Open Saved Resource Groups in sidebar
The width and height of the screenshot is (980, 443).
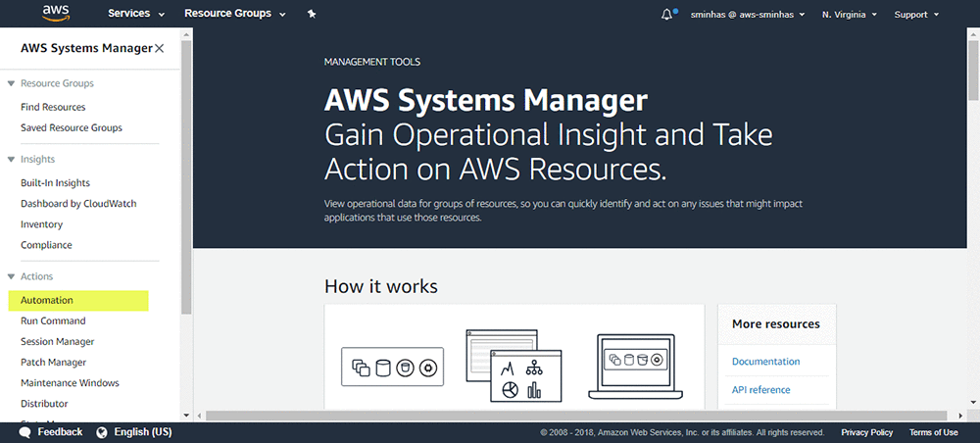72,128
